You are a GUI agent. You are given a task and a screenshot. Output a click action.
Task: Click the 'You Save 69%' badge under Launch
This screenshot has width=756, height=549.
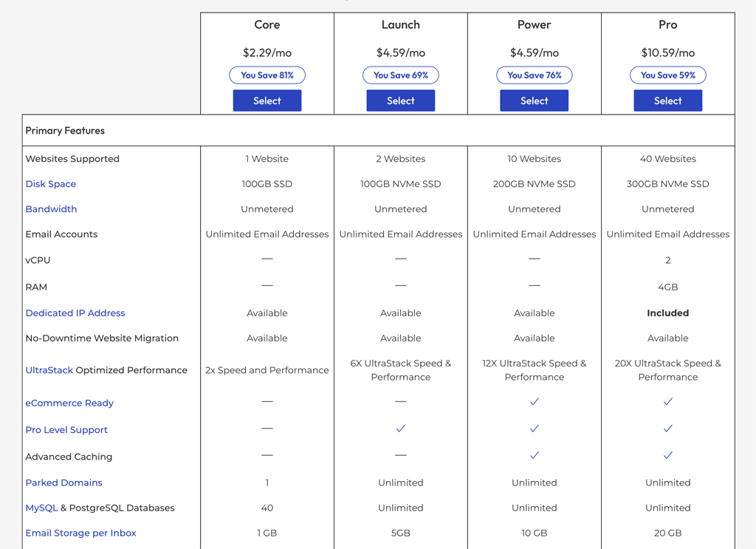400,75
